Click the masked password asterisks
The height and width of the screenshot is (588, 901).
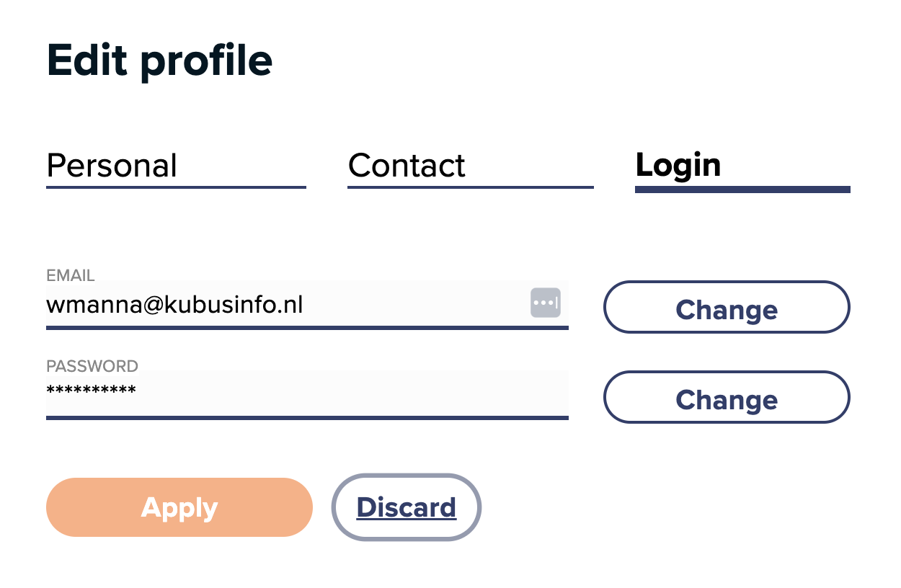click(x=91, y=391)
